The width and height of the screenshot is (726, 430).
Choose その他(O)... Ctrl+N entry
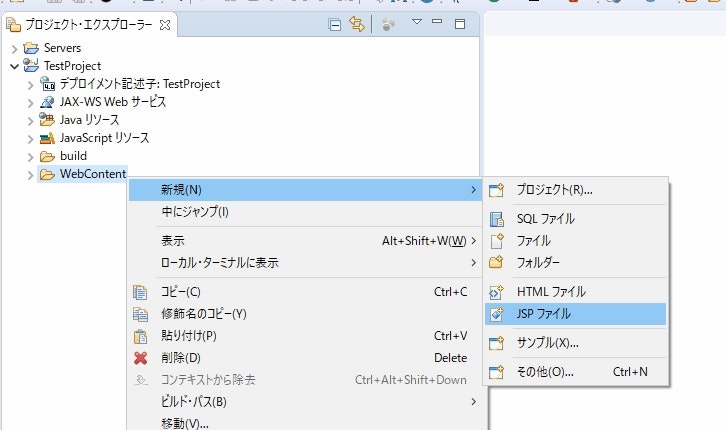coord(576,372)
